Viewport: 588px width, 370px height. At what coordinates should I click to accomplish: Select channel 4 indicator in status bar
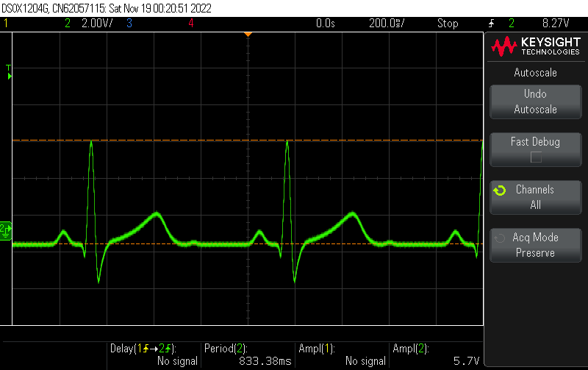click(x=191, y=24)
